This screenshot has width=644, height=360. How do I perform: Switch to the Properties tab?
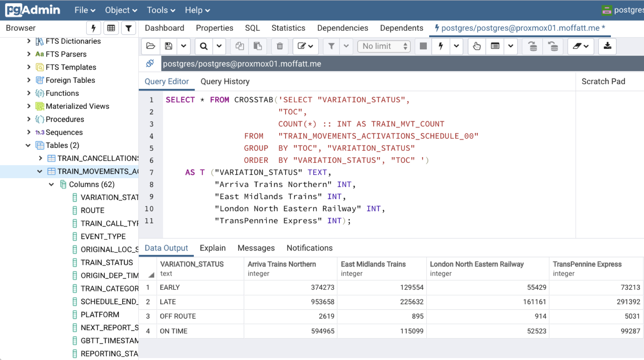click(215, 28)
